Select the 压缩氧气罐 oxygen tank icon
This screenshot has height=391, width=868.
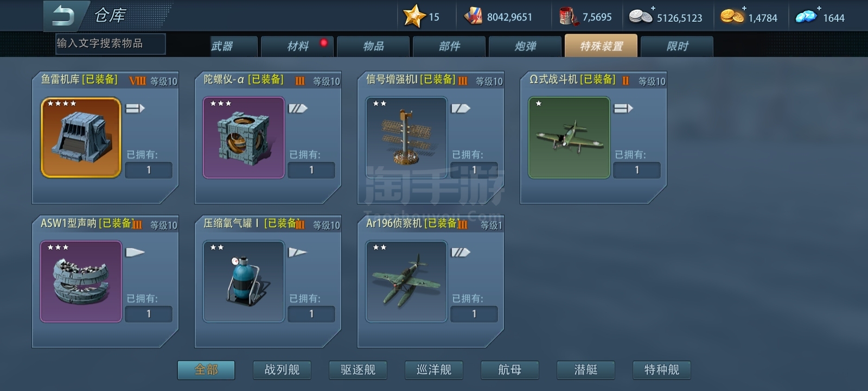pyautogui.click(x=244, y=281)
